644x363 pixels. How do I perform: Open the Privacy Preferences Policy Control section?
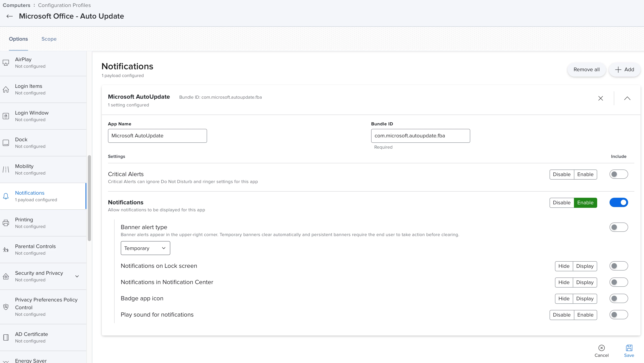coord(43,307)
